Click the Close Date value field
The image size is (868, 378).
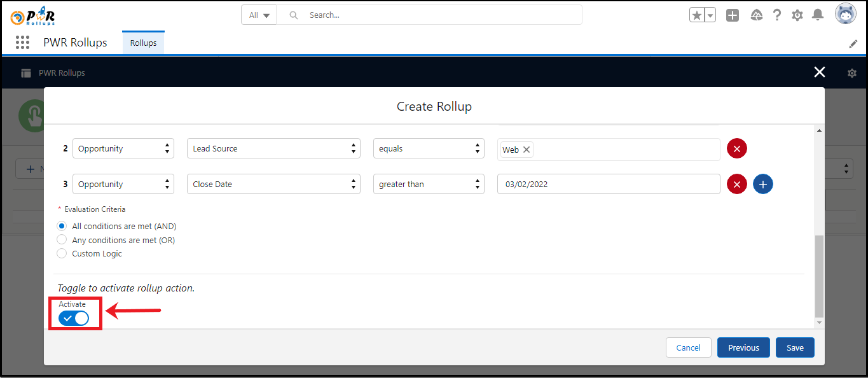point(608,184)
